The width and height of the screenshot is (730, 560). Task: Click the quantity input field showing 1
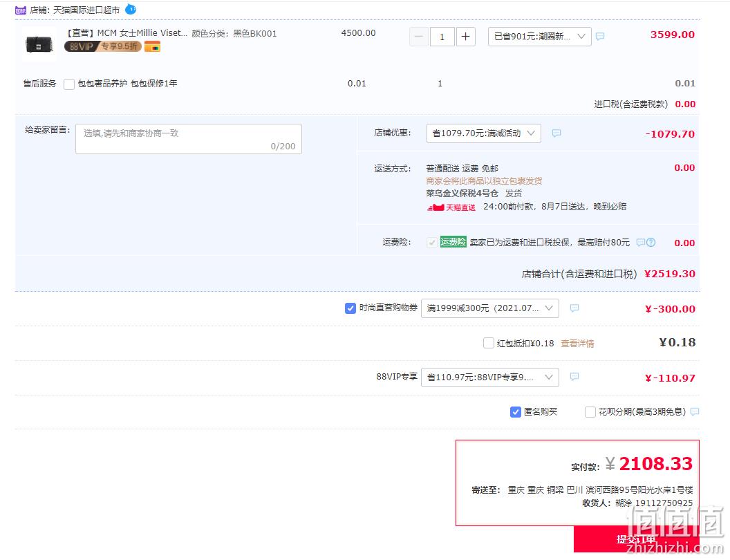coord(442,37)
